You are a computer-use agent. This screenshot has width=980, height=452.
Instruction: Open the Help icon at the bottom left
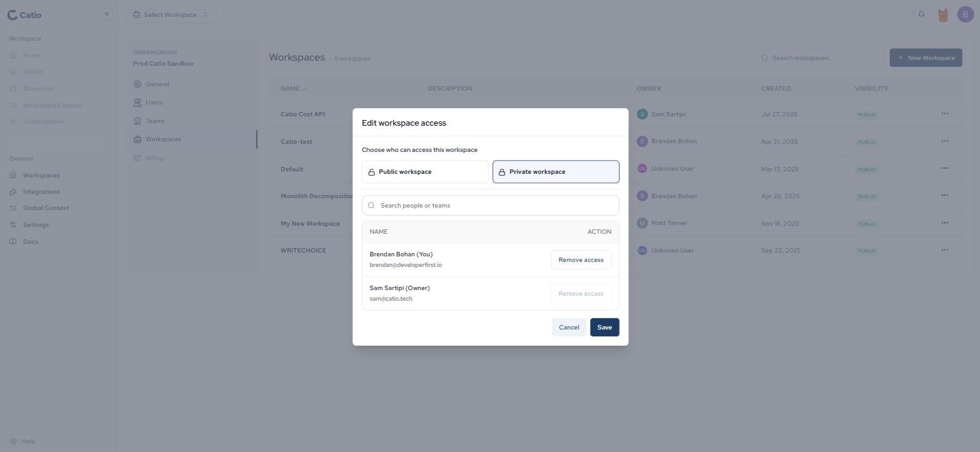[13, 441]
